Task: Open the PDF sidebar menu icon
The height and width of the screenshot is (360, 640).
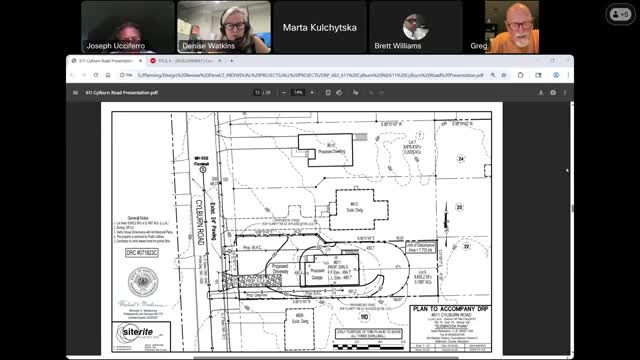Action: click(x=75, y=93)
